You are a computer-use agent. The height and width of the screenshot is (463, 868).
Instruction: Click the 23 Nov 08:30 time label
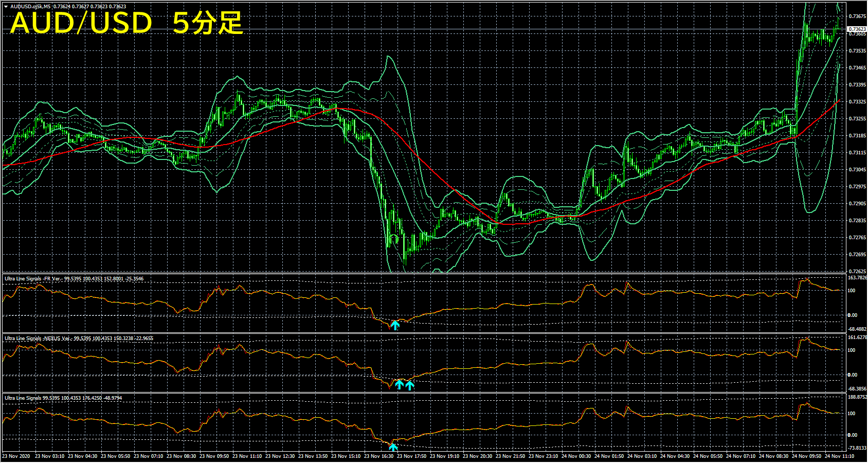[x=182, y=456]
